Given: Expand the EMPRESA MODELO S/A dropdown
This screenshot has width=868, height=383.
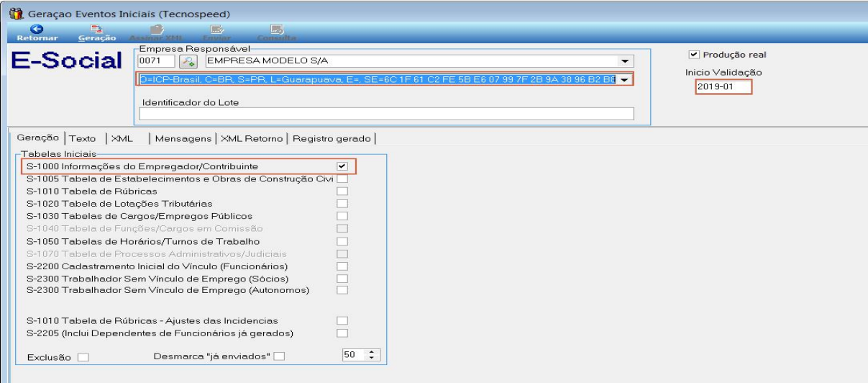Looking at the screenshot, I should (x=624, y=61).
